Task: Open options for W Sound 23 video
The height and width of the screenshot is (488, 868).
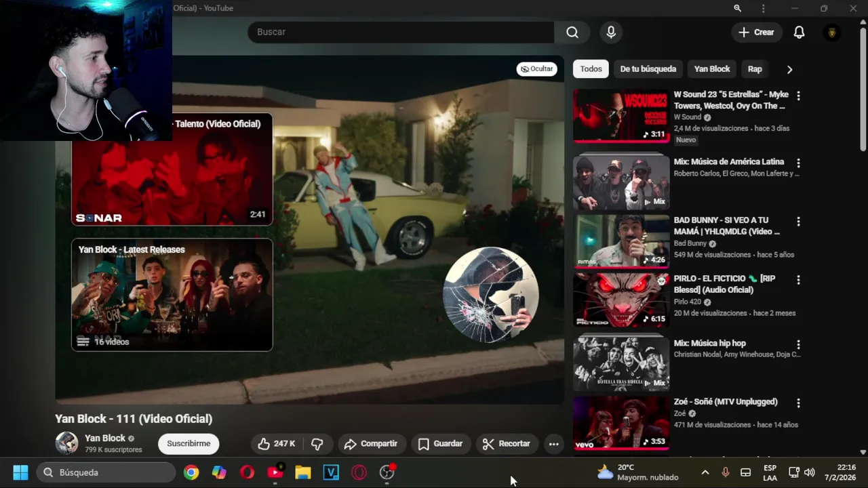Action: pos(798,96)
